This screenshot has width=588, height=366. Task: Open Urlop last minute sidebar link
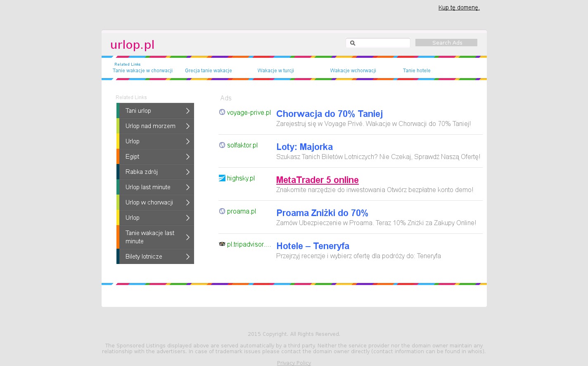click(x=148, y=187)
